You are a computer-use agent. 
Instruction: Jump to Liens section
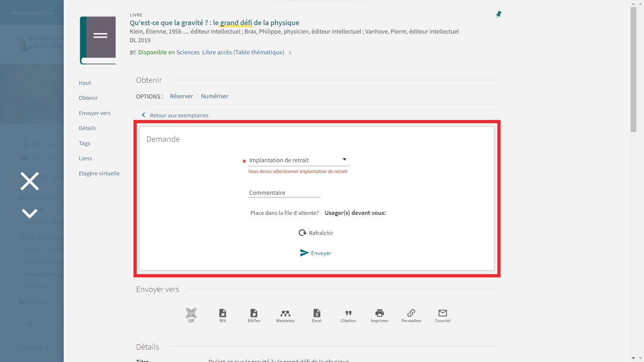click(85, 158)
